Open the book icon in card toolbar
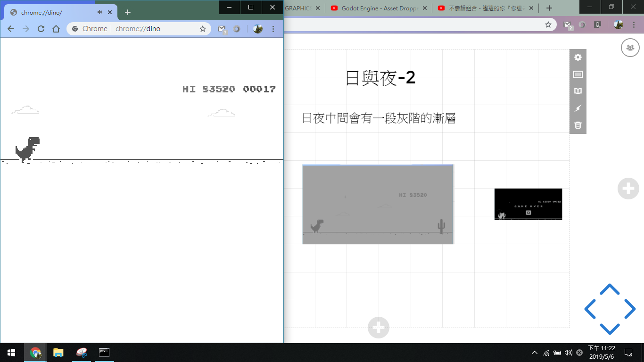The height and width of the screenshot is (362, 644). point(578,91)
